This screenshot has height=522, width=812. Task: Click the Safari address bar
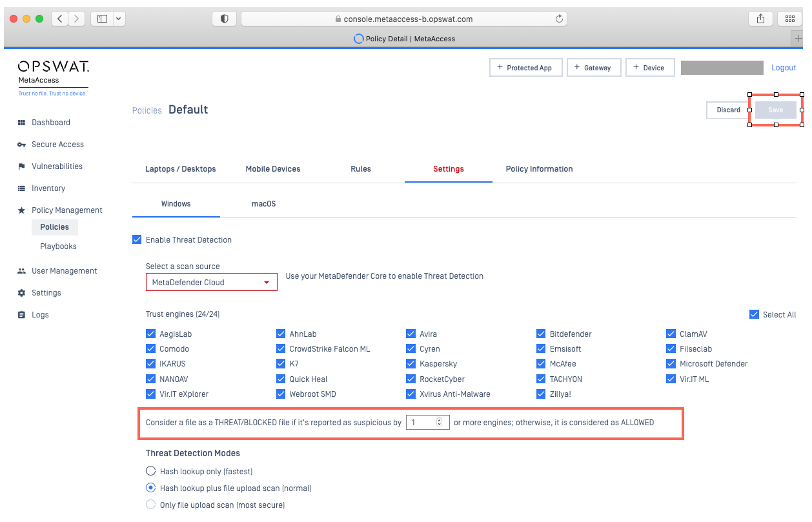pos(404,19)
